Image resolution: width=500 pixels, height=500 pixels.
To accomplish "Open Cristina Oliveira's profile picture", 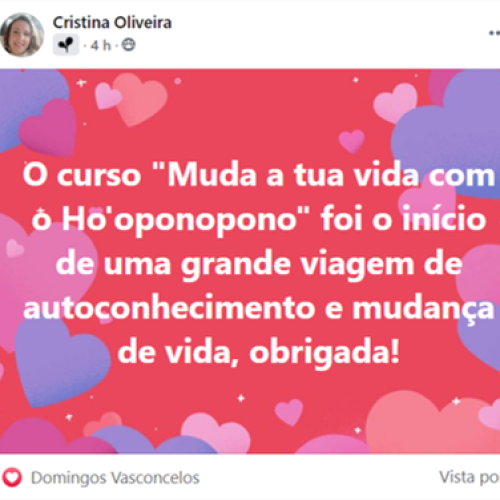I will (22, 35).
